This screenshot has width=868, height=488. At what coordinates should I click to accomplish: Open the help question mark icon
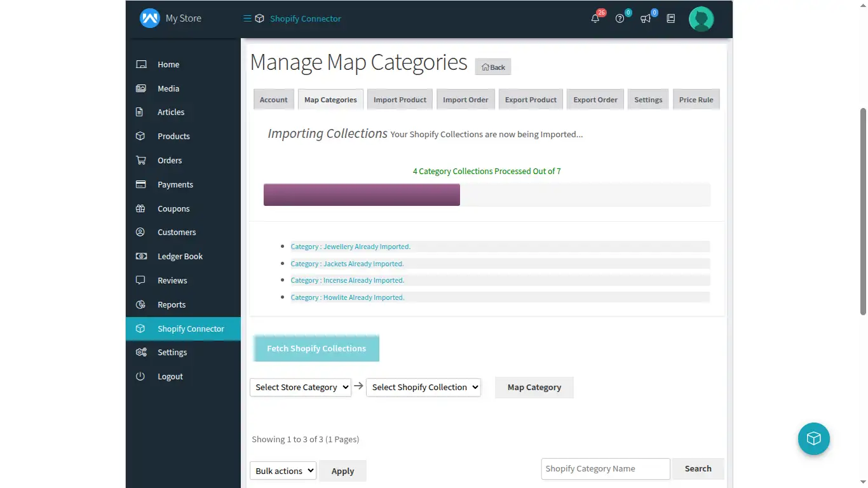point(620,19)
